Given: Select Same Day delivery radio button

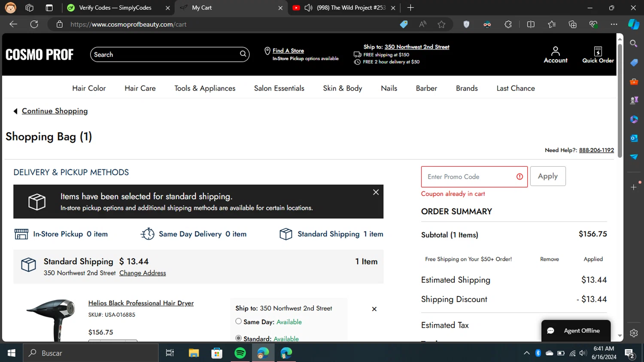Looking at the screenshot, I should click(238, 321).
